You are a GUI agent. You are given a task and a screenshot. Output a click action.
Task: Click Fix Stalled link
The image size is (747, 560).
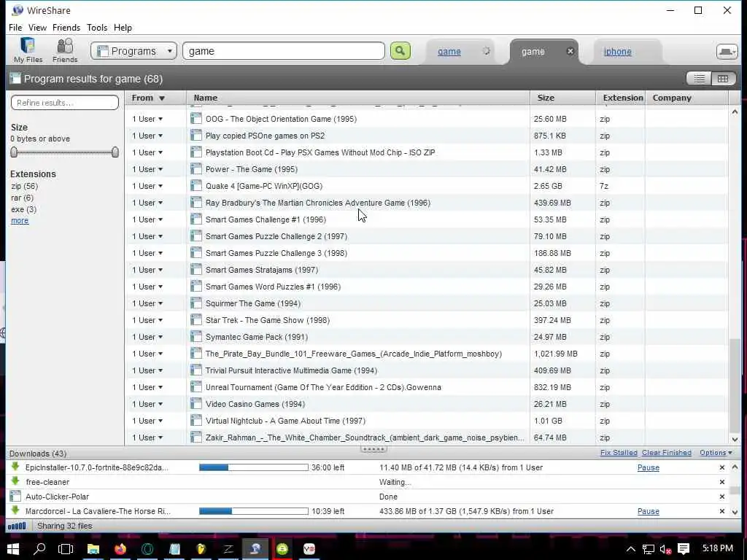(x=619, y=452)
